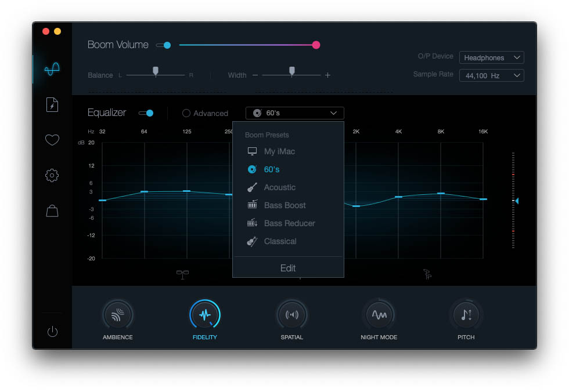
Task: Select the Acoustic preset
Action: [280, 187]
